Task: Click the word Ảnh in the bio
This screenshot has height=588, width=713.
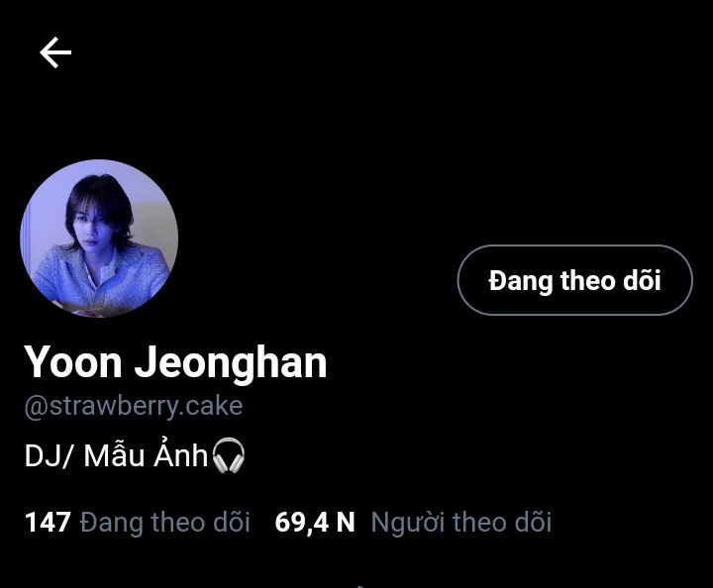Action: pyautogui.click(x=181, y=455)
